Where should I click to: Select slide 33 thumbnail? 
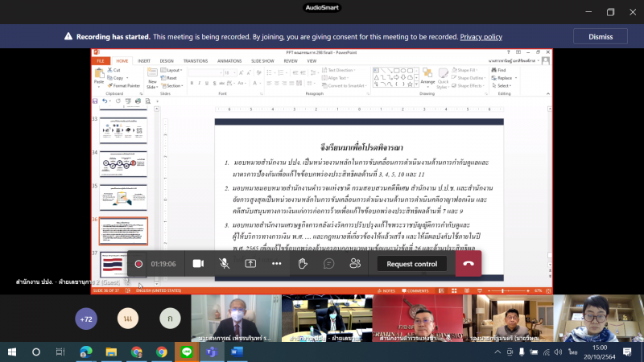click(123, 130)
